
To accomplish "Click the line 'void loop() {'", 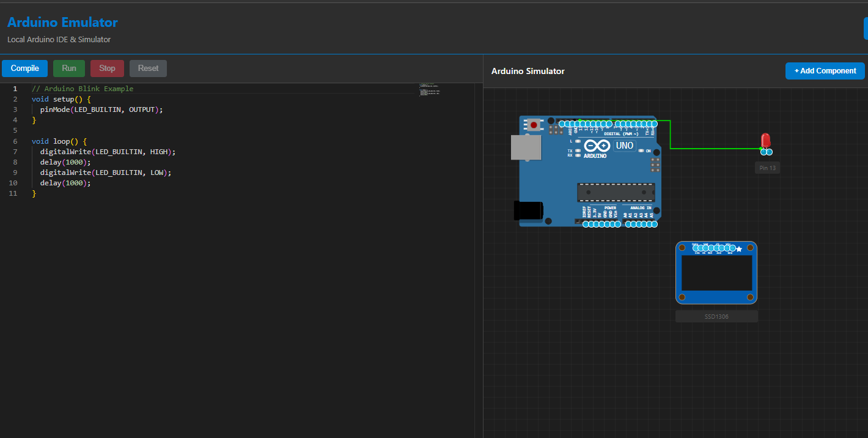I will [x=59, y=141].
